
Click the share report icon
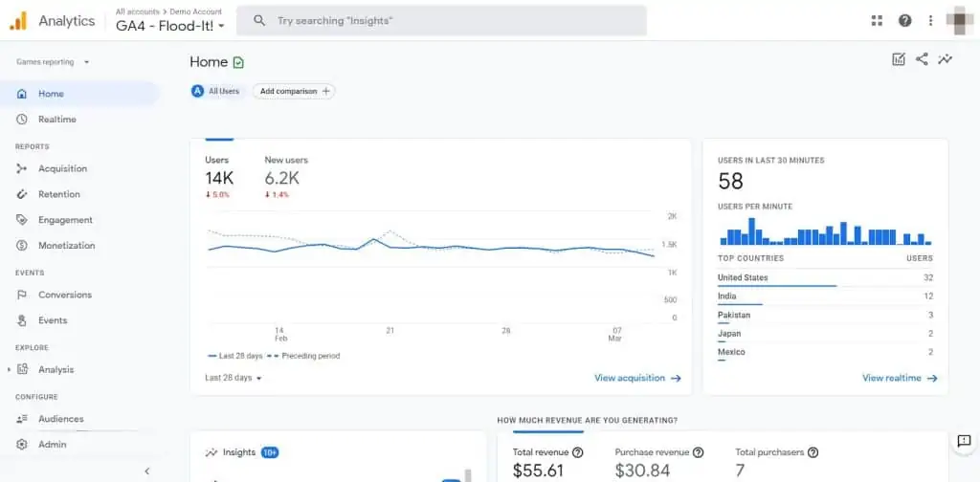(x=922, y=59)
